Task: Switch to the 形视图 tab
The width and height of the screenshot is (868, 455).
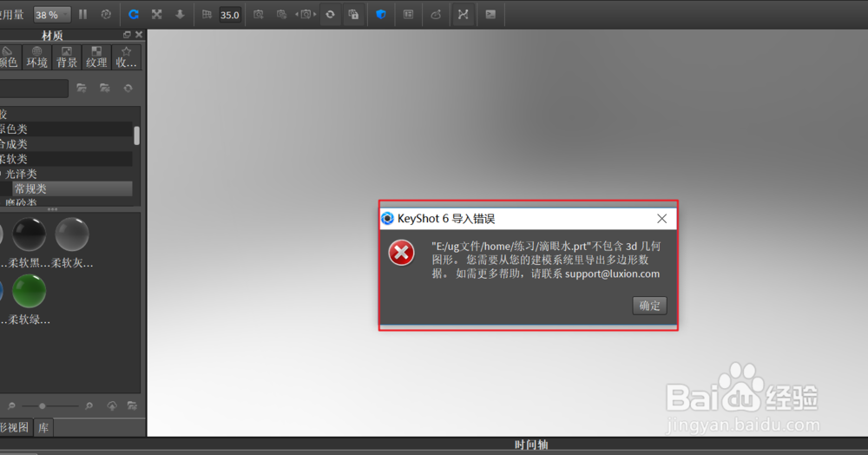Action: [x=16, y=428]
